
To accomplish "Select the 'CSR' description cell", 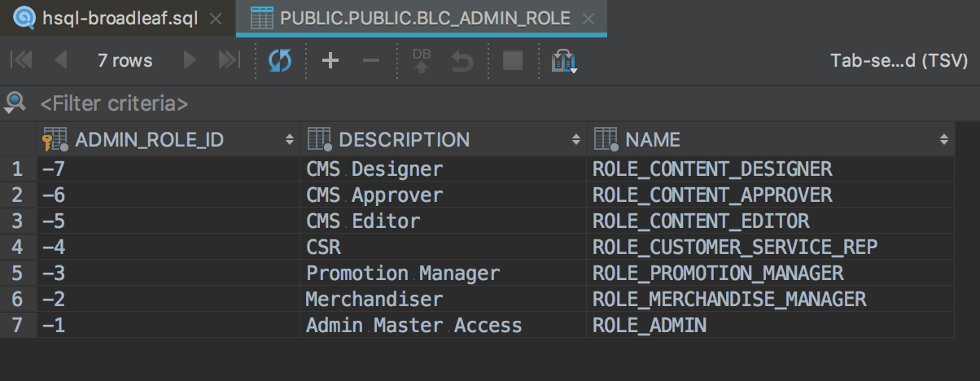I will point(444,247).
